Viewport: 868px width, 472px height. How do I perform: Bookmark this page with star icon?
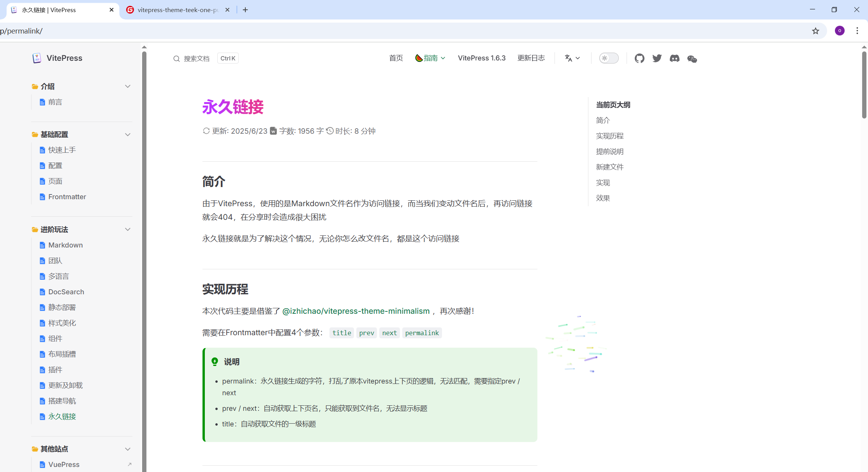pyautogui.click(x=815, y=31)
